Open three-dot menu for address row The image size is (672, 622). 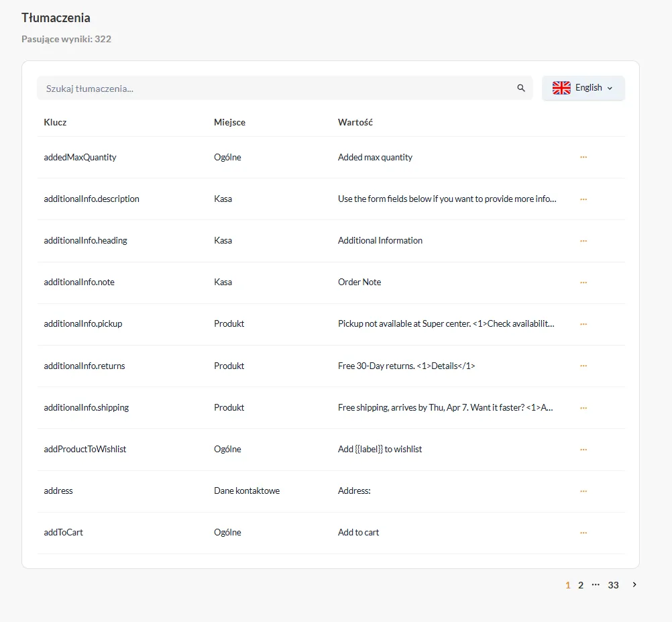pyautogui.click(x=583, y=491)
